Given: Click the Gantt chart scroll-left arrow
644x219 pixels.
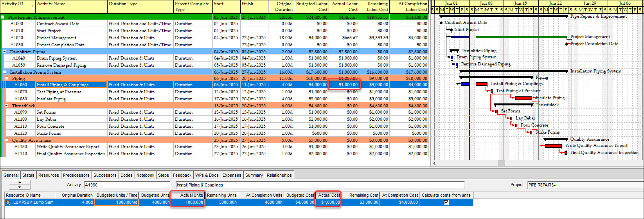Looking at the screenshot, I should [x=434, y=163].
